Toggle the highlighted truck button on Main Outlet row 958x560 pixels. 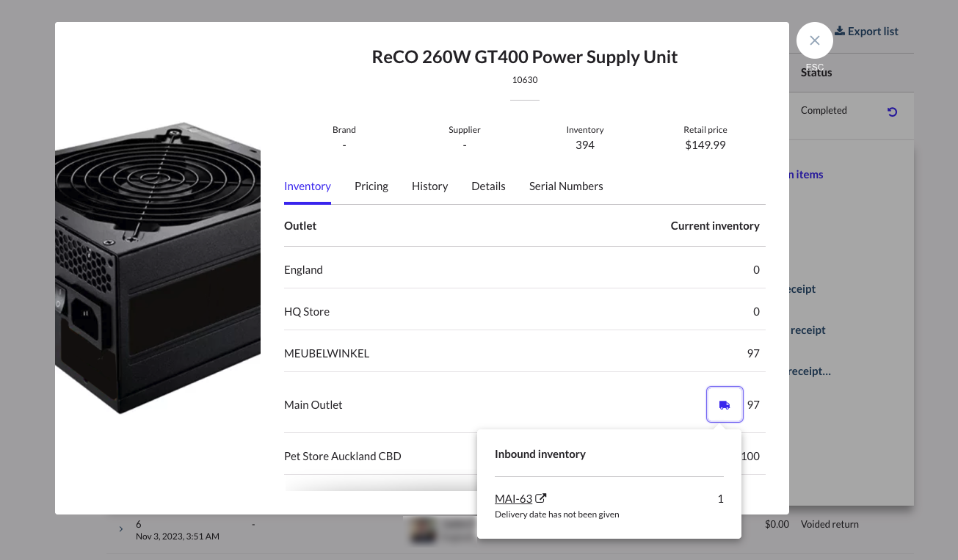coord(725,404)
